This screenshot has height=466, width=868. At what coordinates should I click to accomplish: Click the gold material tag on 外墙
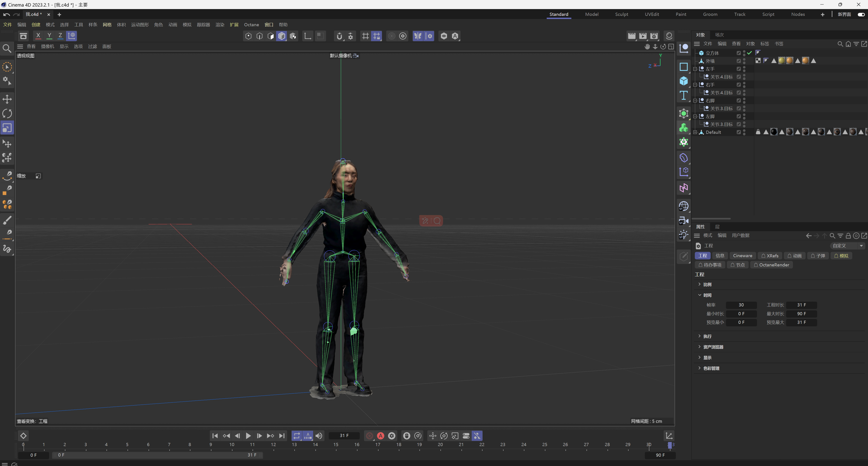(781, 61)
